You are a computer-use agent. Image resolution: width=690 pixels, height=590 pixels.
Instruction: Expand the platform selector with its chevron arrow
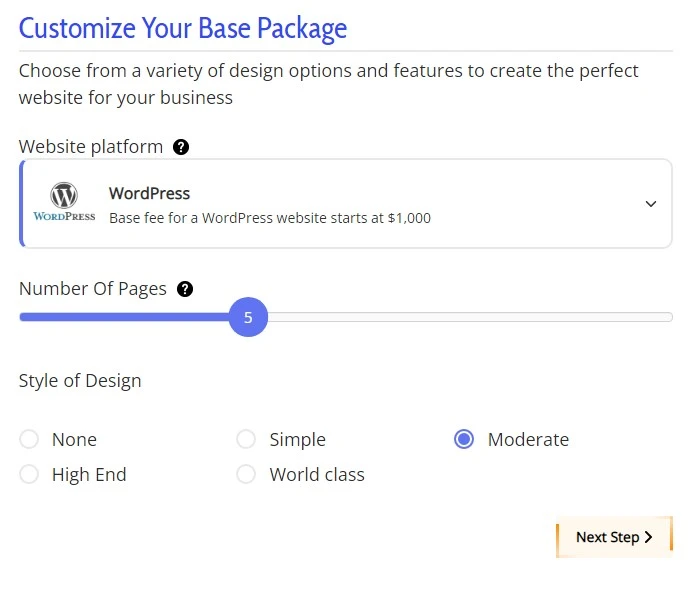pos(651,204)
